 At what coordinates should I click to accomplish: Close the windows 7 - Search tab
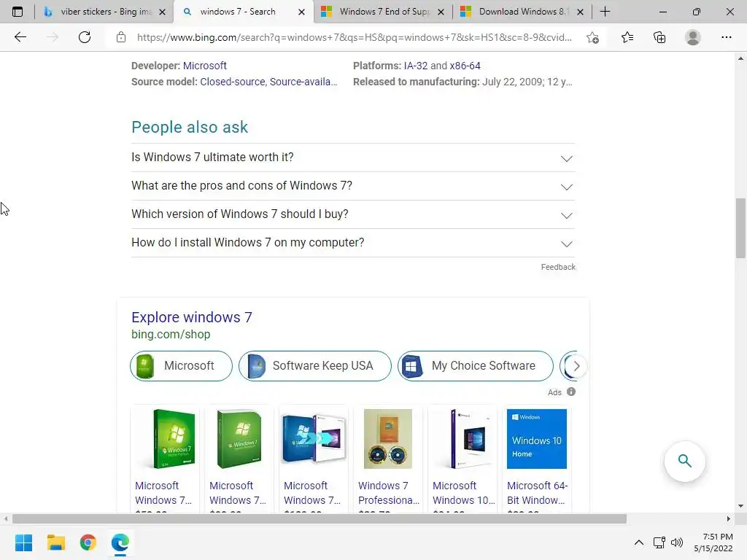301,12
